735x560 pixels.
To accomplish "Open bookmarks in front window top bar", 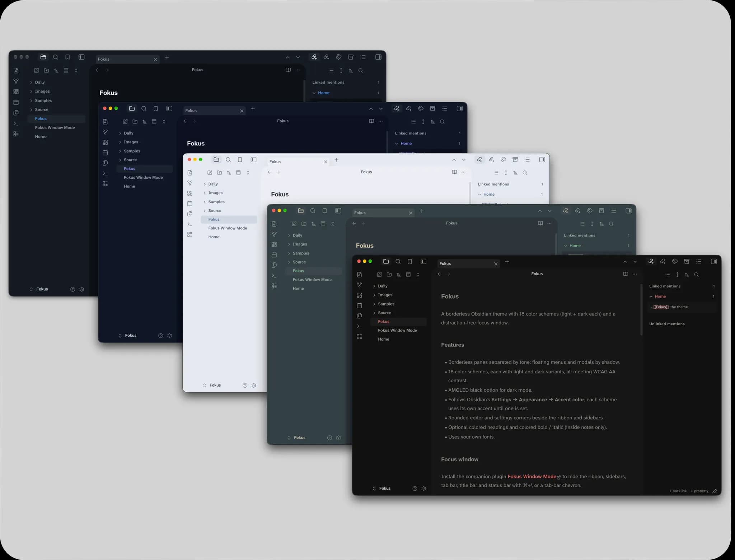I will tap(410, 262).
